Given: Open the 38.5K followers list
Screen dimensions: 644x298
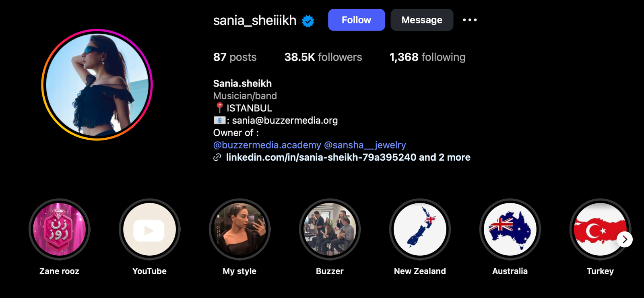Looking at the screenshot, I should (x=323, y=57).
